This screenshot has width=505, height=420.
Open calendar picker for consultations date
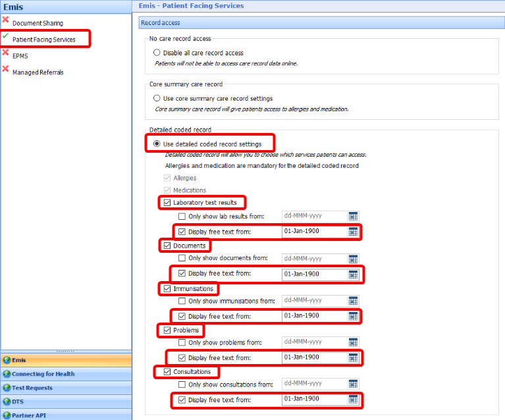pyautogui.click(x=353, y=384)
